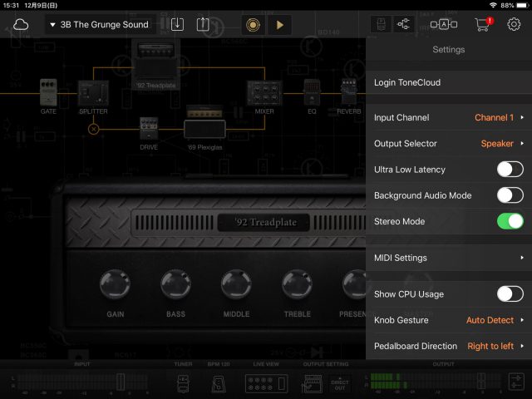Click the GAIN knob on the amp
Image resolution: width=532 pixels, height=399 pixels.
[x=115, y=284]
